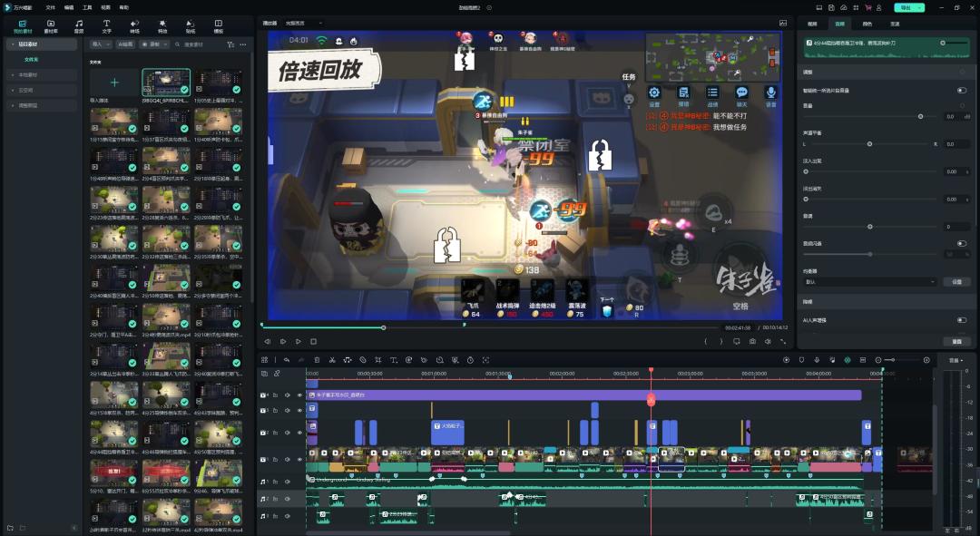Screen dimensions: 980x536
Task: Switch to the Speed (变速) properties tab
Action: click(x=895, y=24)
